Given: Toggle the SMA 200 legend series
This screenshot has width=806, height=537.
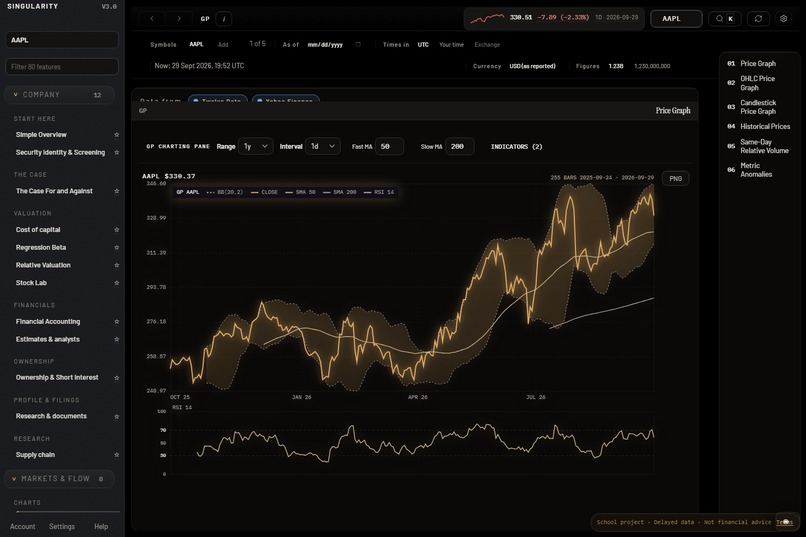Looking at the screenshot, I should [340, 192].
